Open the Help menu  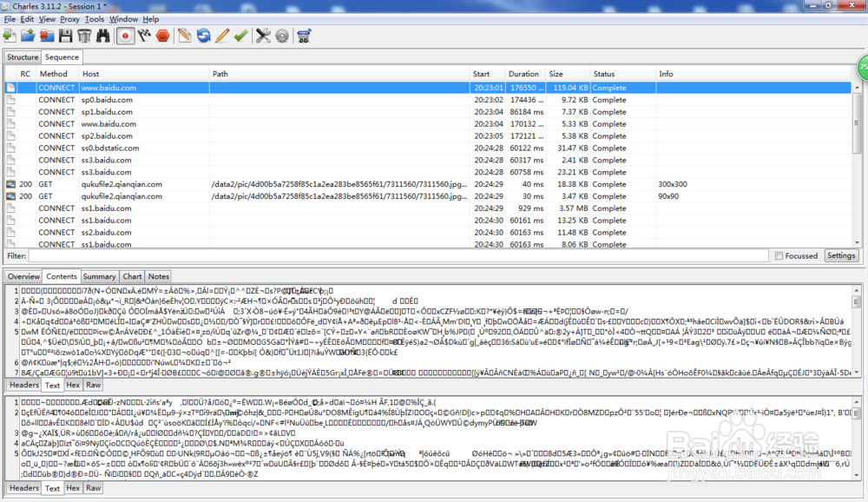click(x=150, y=19)
